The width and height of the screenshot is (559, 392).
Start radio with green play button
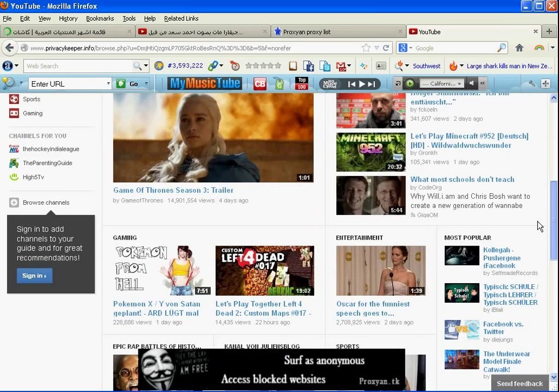point(410,83)
